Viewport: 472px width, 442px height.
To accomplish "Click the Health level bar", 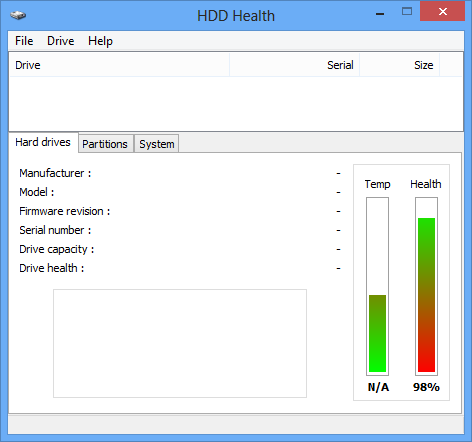I will pos(426,286).
